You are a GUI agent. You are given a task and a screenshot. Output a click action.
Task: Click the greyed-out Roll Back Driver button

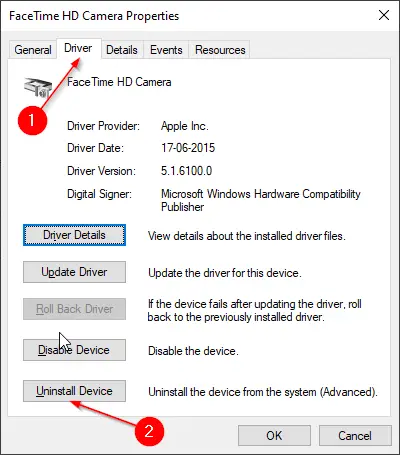click(x=74, y=309)
